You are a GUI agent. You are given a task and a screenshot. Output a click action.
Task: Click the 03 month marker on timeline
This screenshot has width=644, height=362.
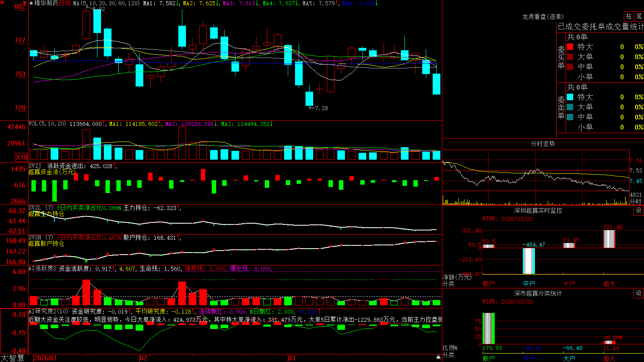click(292, 358)
